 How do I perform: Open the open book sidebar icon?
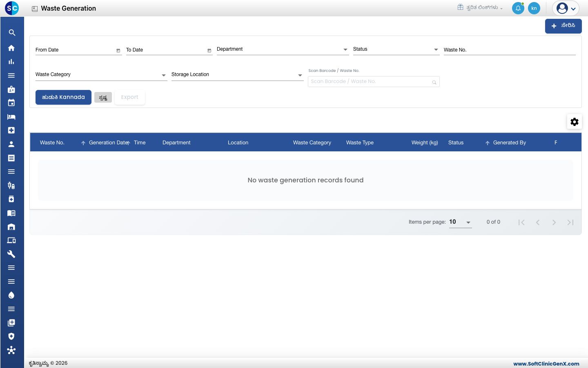tap(11, 213)
